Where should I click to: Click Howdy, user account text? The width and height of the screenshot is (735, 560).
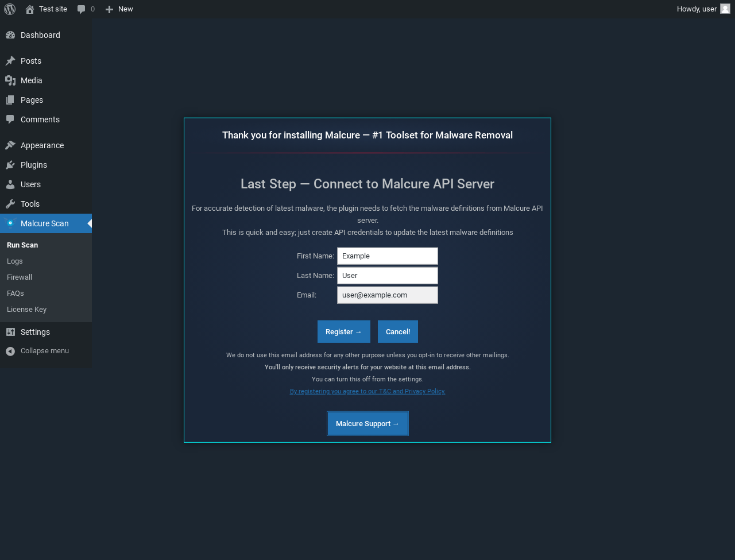(x=697, y=9)
